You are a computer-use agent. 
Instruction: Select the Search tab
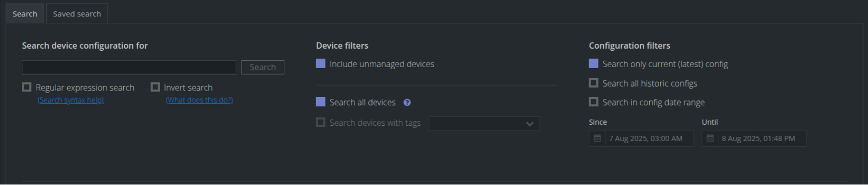(25, 14)
